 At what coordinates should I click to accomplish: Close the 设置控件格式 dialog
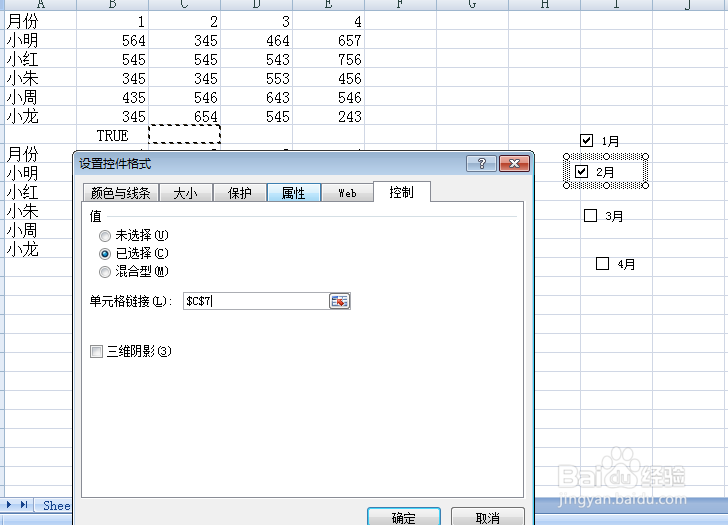click(514, 163)
